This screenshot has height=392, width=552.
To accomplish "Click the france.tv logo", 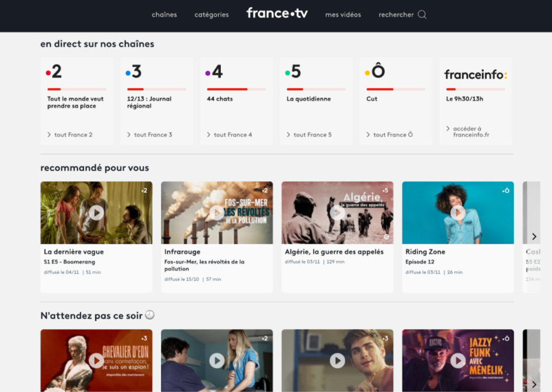I will (x=277, y=13).
